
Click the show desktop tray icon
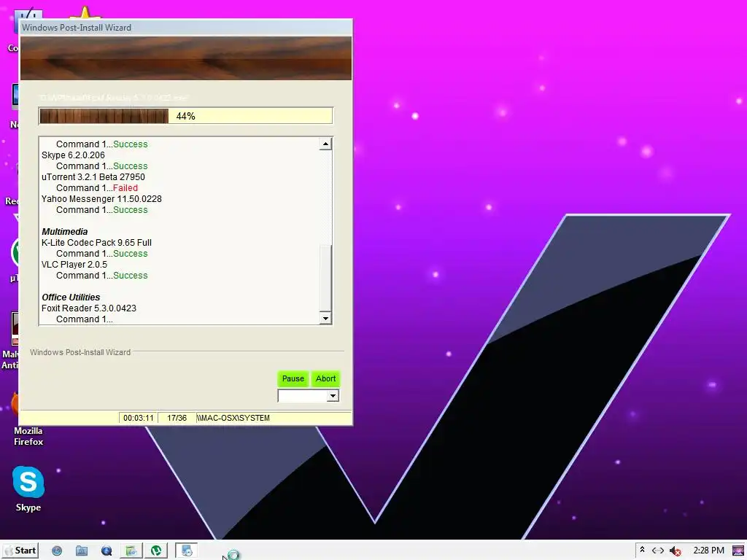[x=738, y=551]
